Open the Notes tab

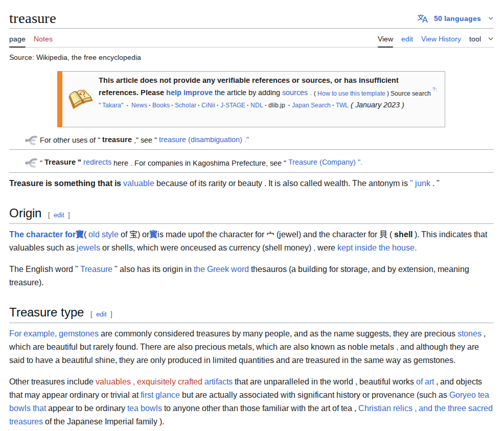pyautogui.click(x=43, y=39)
